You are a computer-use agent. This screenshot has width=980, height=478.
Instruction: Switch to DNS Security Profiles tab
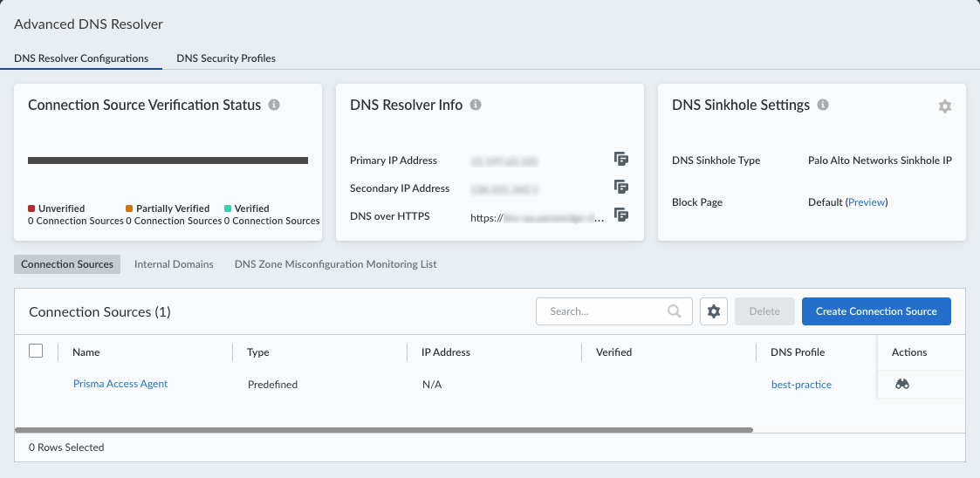[x=226, y=58]
